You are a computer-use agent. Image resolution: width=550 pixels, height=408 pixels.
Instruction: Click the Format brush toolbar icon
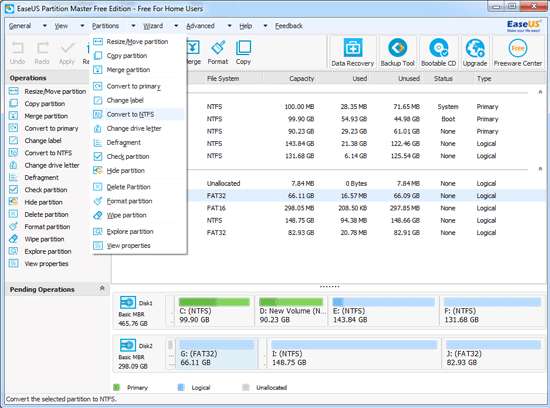[218, 48]
